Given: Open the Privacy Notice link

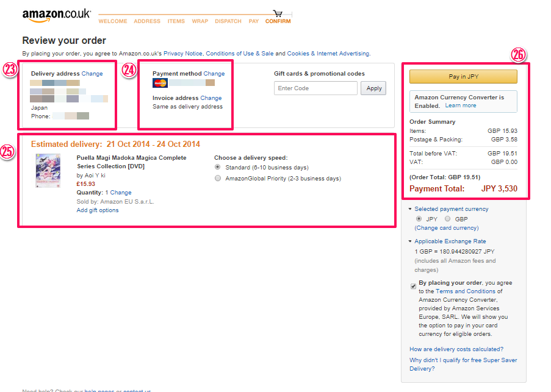Looking at the screenshot, I should 182,53.
